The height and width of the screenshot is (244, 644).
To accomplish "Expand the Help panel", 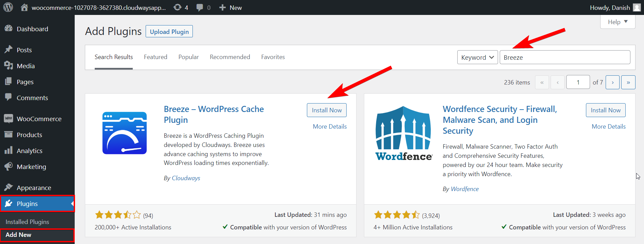I will point(618,22).
